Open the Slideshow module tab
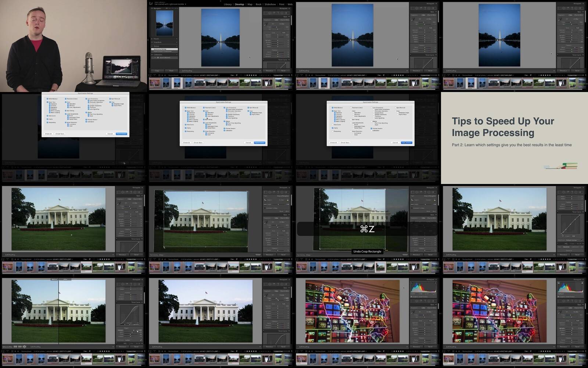This screenshot has width=588, height=368. click(270, 4)
